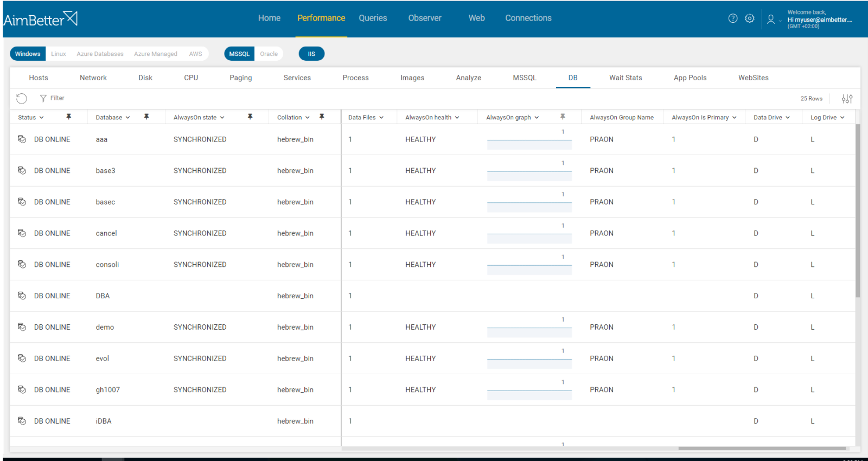
Task: Unpin the AlwaysOn state column
Action: point(250,117)
